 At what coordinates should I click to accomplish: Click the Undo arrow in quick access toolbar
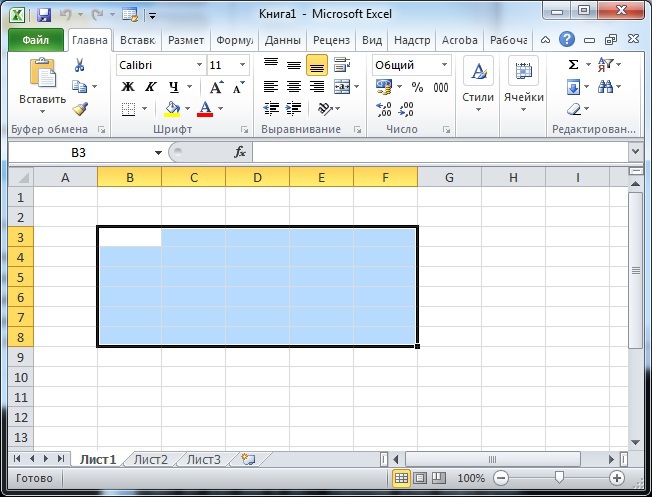pyautogui.click(x=65, y=15)
